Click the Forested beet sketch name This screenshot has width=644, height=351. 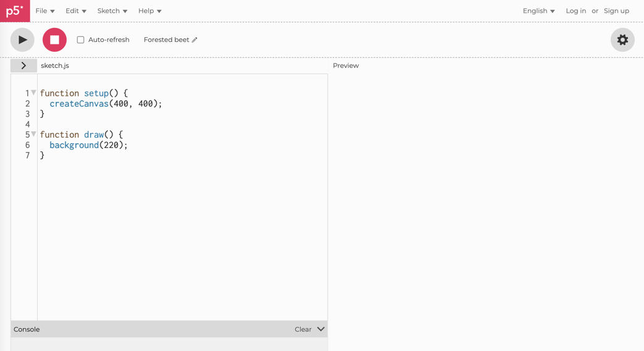166,40
